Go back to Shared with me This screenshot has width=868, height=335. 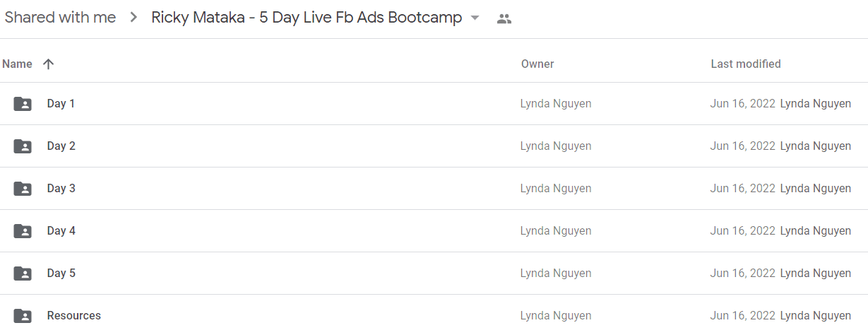point(60,18)
